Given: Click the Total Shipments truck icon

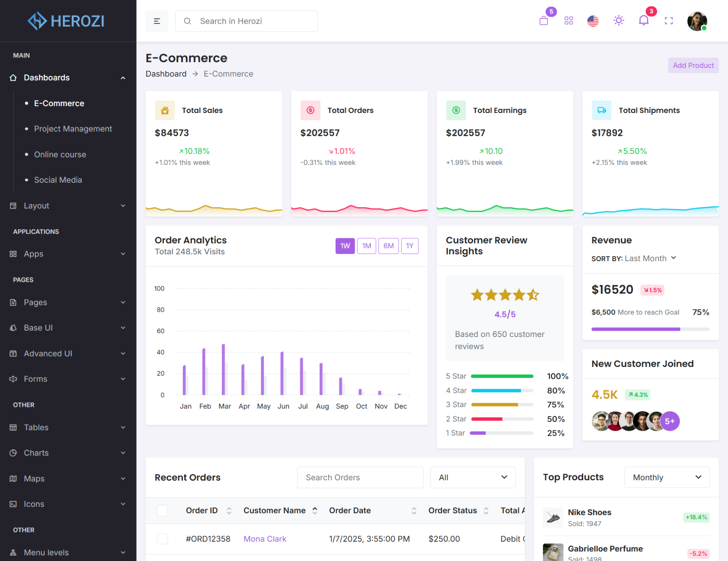Looking at the screenshot, I should click(x=602, y=110).
